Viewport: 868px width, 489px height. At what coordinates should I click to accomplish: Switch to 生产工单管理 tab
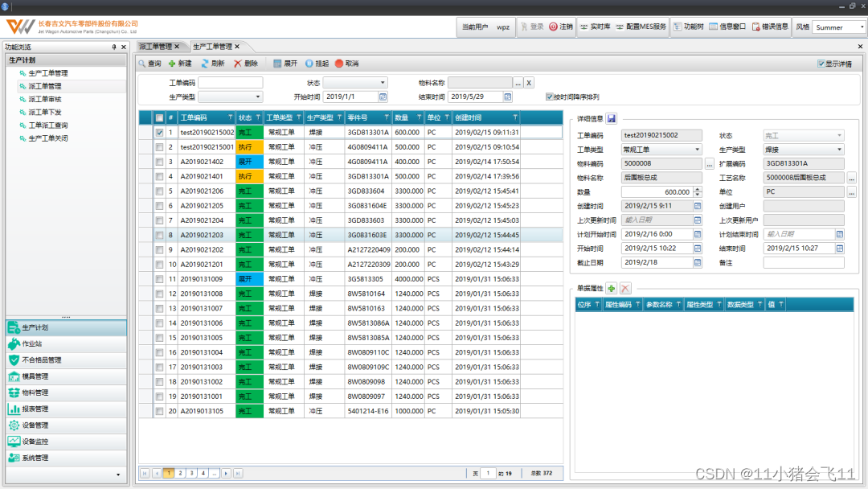[x=212, y=47]
